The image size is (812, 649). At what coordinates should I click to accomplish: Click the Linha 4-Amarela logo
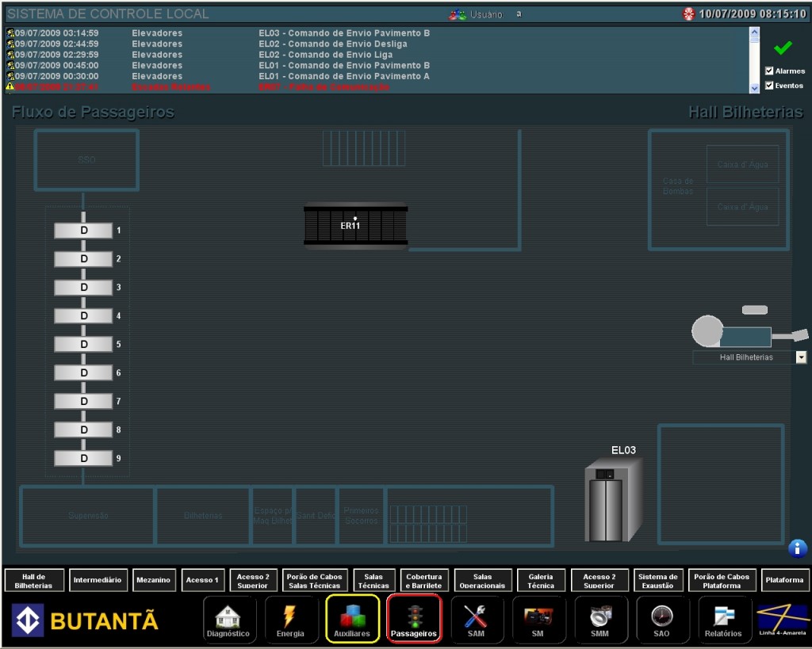(783, 619)
